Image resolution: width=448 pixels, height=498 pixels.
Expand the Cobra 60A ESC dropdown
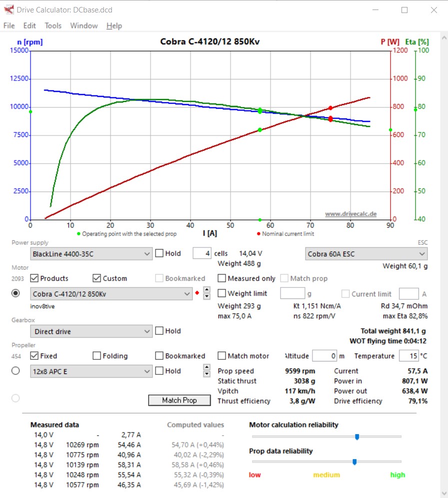coord(366,254)
